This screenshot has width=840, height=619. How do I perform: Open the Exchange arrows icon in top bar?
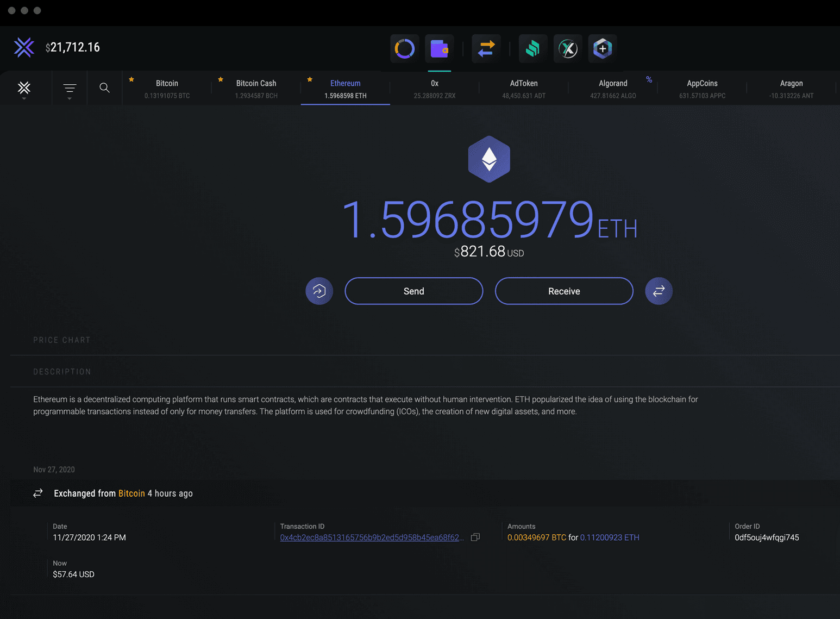(x=486, y=49)
